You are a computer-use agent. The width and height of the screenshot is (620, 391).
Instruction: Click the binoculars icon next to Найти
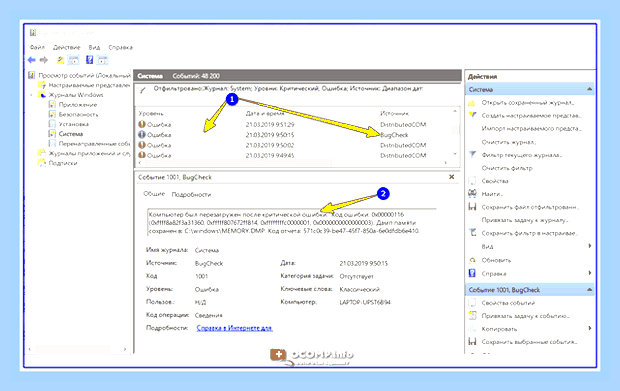click(x=472, y=194)
